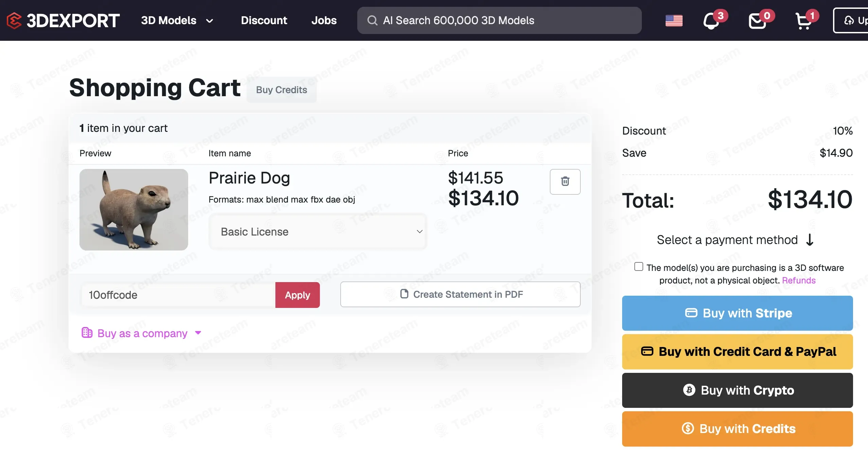Click the Save amount $14.90
This screenshot has width=868, height=450.
point(836,153)
